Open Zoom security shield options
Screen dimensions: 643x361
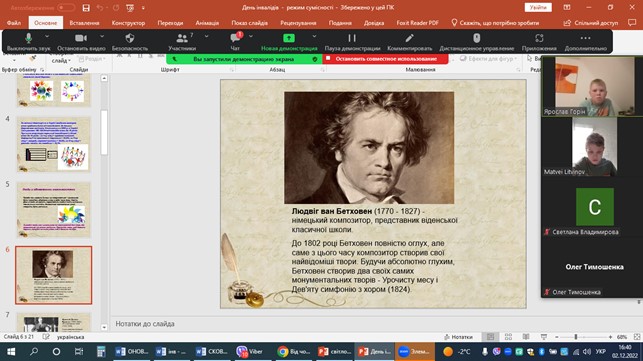[x=130, y=42]
